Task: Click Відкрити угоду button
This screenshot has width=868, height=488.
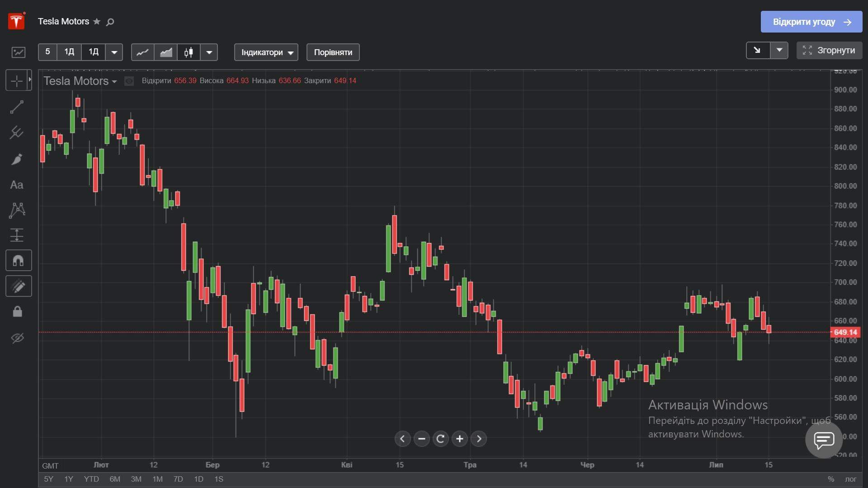Action: tap(811, 22)
